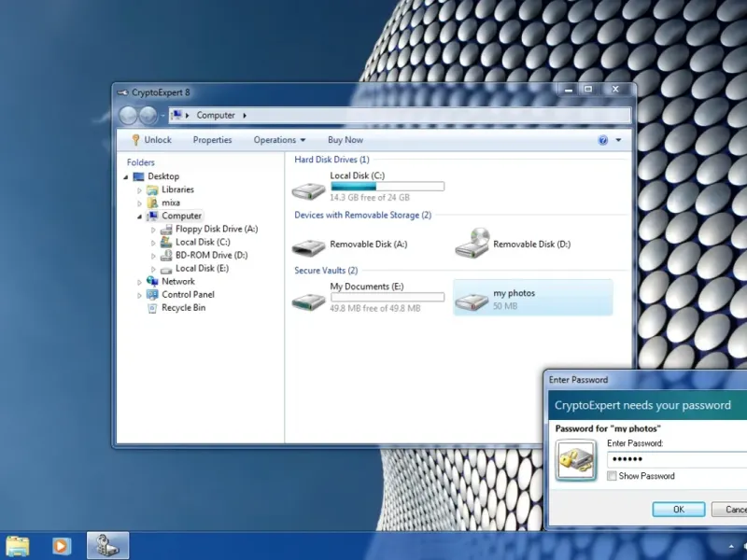Click the Control Panel icon in tree
The height and width of the screenshot is (560, 747).
coord(152,295)
